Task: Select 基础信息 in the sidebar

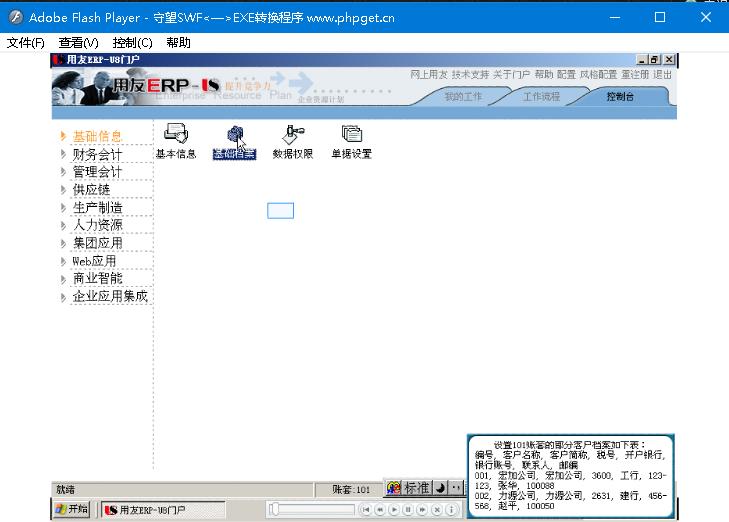Action: click(97, 136)
